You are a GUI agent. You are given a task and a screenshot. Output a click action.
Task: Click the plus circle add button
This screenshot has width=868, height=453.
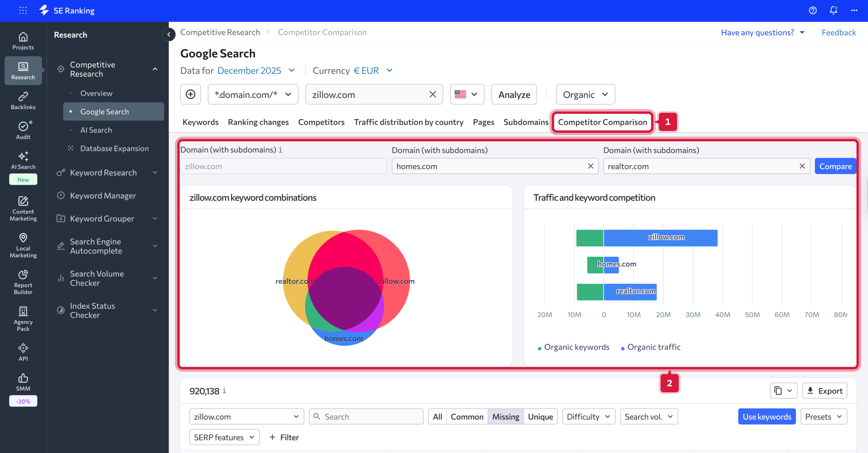pos(190,94)
